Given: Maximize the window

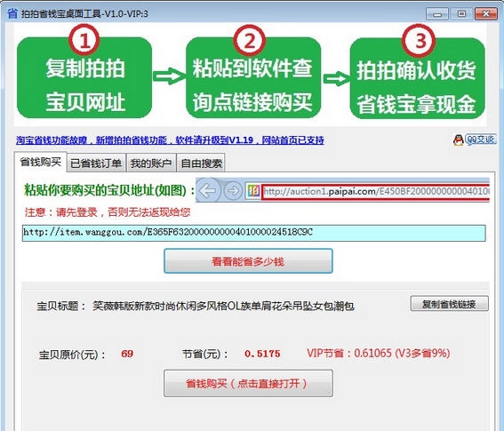Looking at the screenshot, I should [461, 14].
